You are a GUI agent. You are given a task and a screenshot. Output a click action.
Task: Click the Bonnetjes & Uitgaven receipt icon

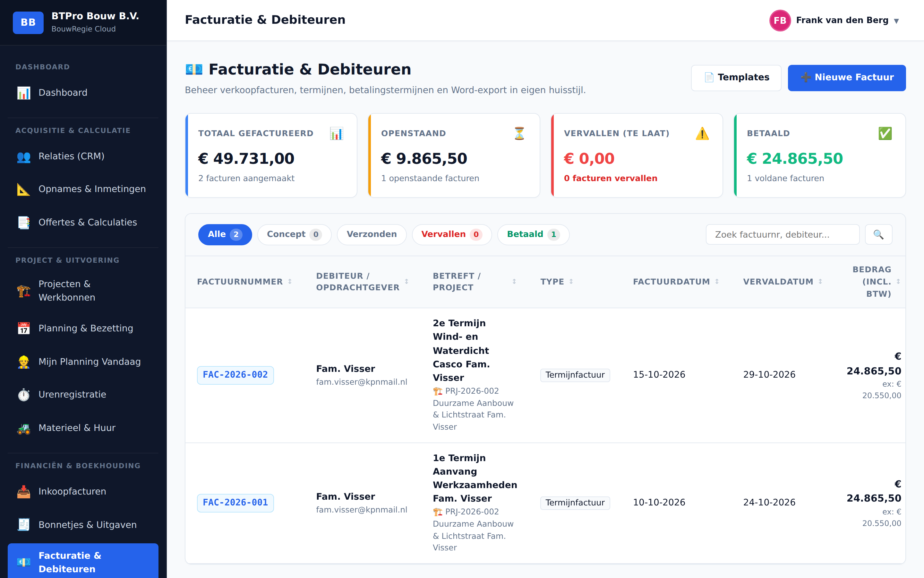tap(24, 525)
